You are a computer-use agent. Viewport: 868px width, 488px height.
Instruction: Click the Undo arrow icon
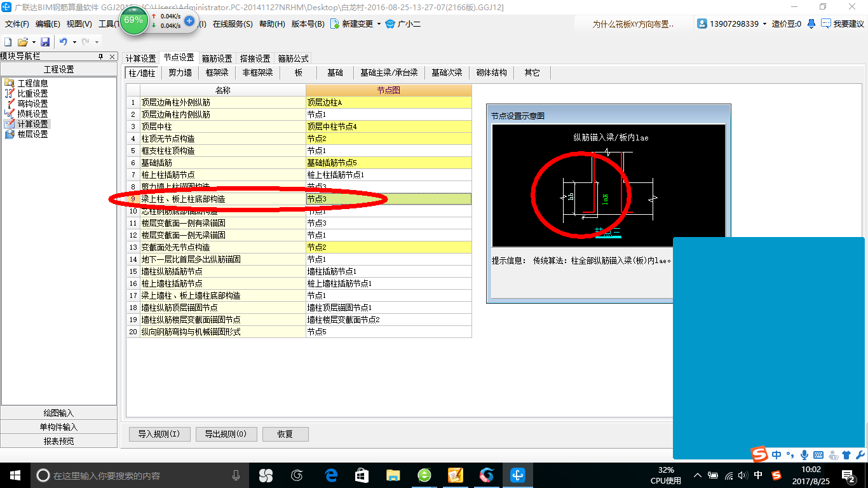[64, 42]
